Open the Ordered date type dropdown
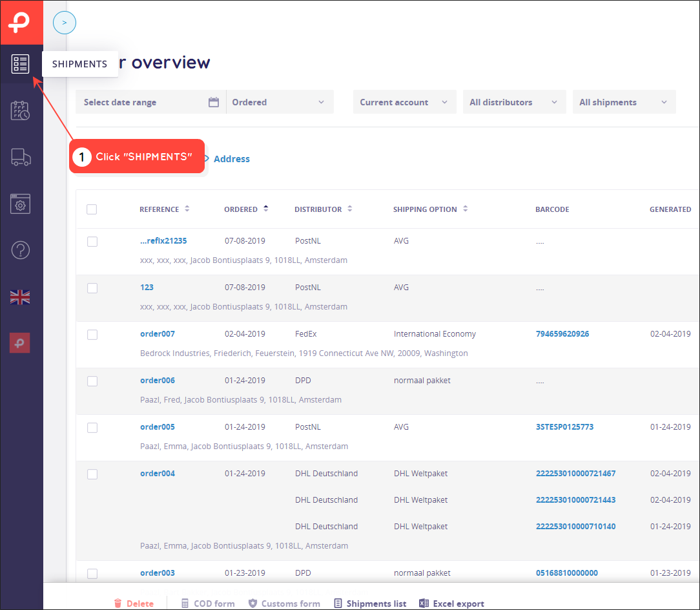The height and width of the screenshot is (610, 700). 280,102
